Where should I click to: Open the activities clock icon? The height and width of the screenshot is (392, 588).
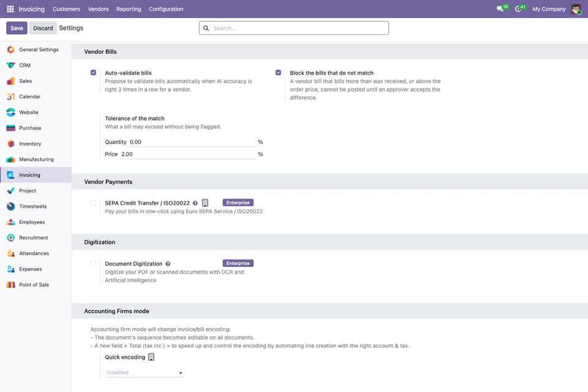click(518, 9)
